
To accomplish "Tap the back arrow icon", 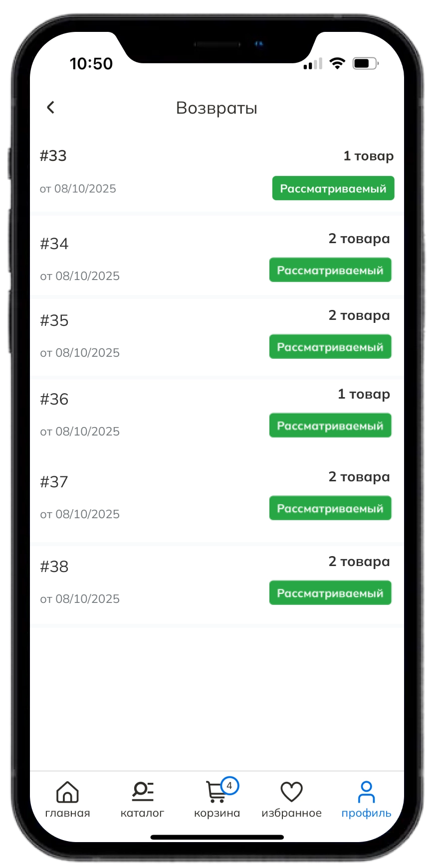I will point(50,108).
